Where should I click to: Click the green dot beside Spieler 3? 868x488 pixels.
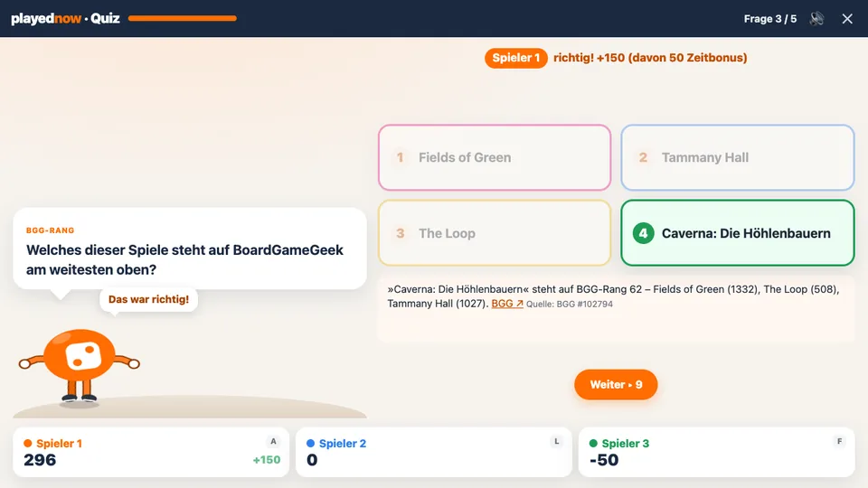(x=593, y=443)
